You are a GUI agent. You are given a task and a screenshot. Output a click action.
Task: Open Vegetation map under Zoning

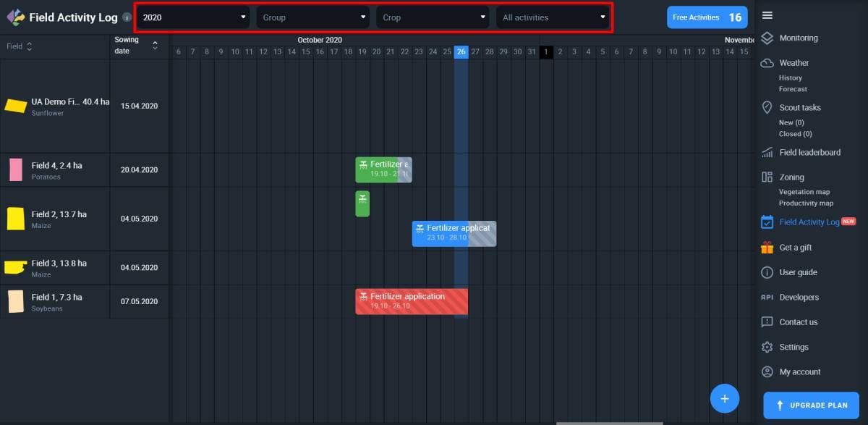click(x=804, y=192)
